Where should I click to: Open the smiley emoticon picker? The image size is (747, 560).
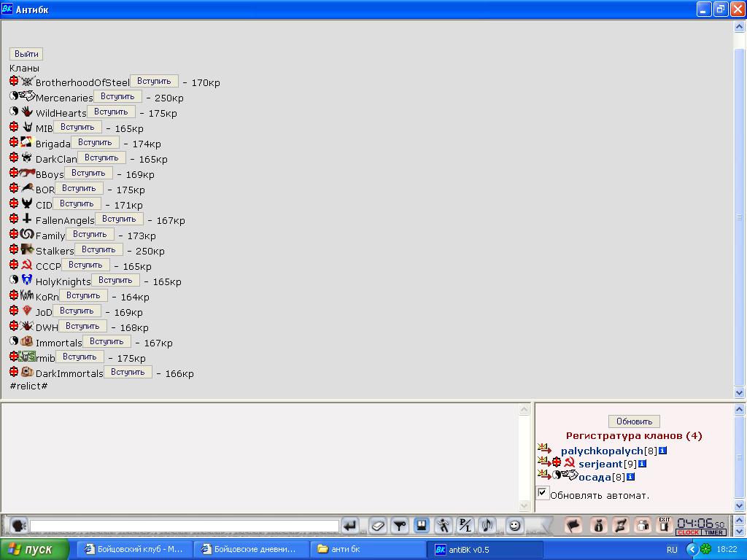pos(514,526)
